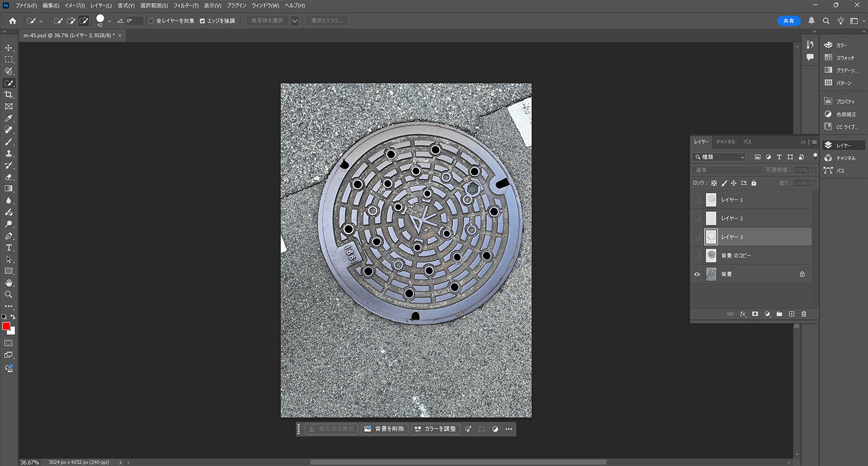Lock all with padlock icon
The width and height of the screenshot is (868, 466).
coord(753,183)
